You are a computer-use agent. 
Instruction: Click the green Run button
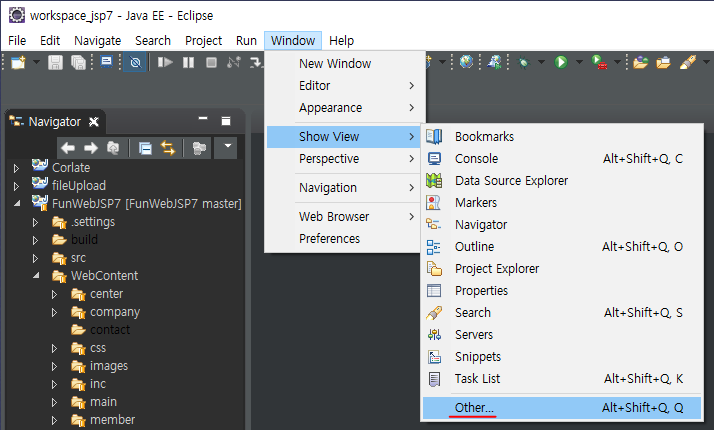[561, 61]
